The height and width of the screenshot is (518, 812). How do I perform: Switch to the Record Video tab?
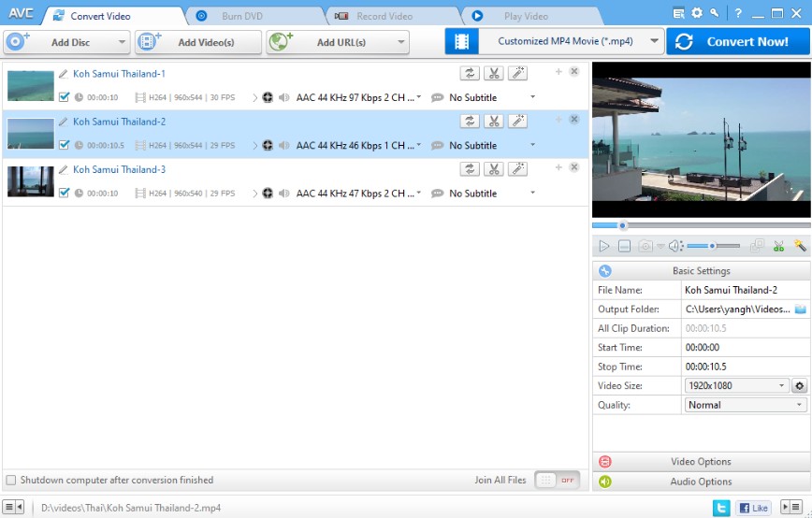384,16
